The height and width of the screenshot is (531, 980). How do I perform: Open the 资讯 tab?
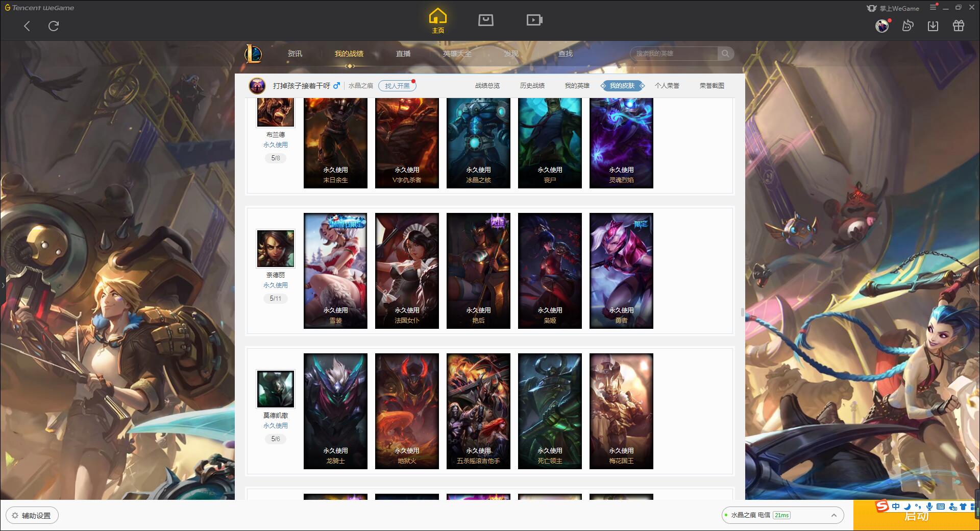pos(295,54)
